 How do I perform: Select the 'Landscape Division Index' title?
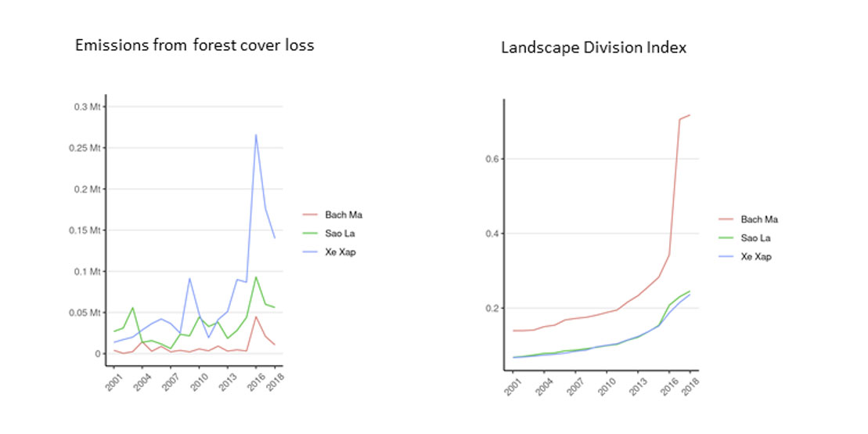pyautogui.click(x=593, y=49)
